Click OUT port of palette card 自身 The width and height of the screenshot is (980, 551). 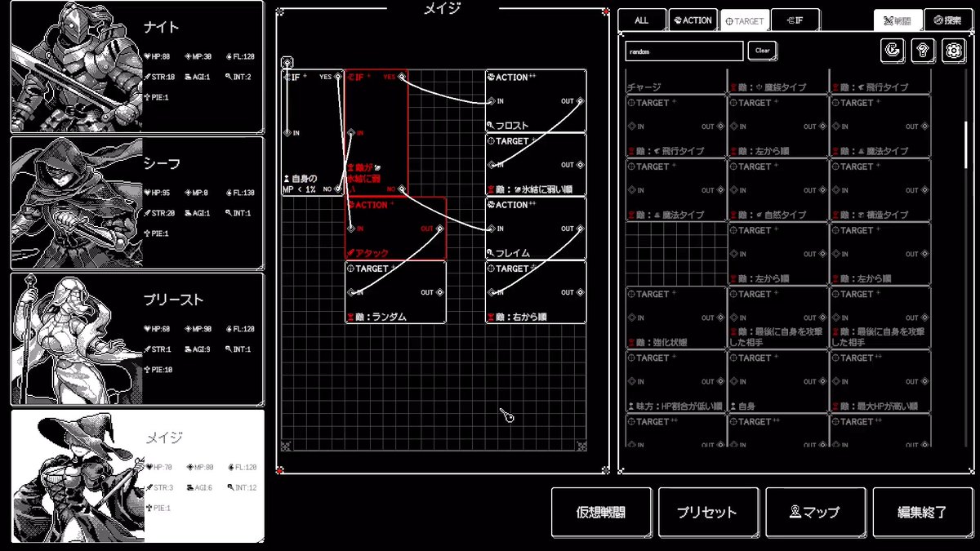(821, 381)
